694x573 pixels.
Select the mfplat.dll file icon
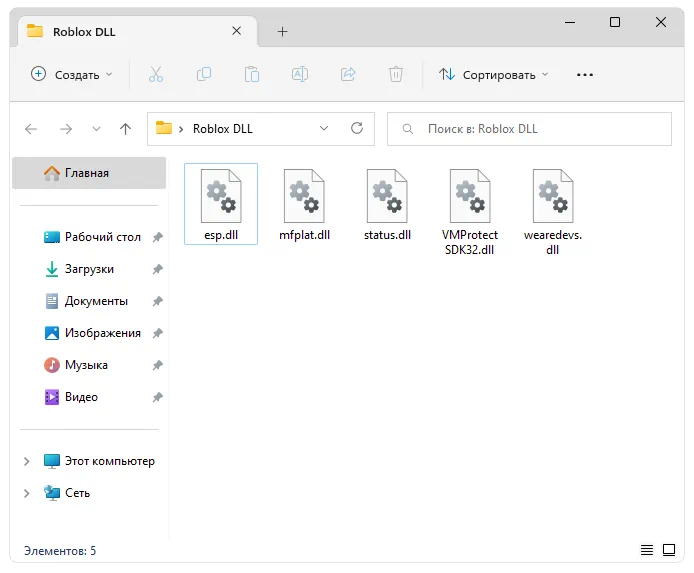[x=304, y=196]
